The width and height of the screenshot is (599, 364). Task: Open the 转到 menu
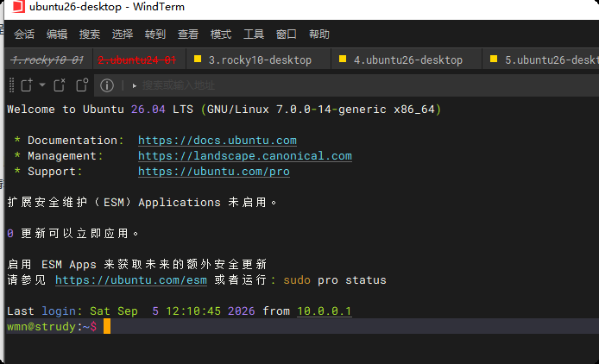coord(155,35)
